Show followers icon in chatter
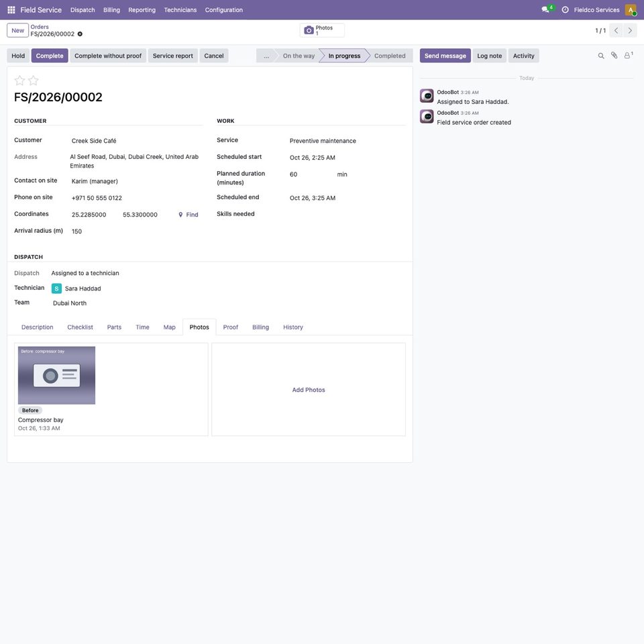 [x=628, y=56]
